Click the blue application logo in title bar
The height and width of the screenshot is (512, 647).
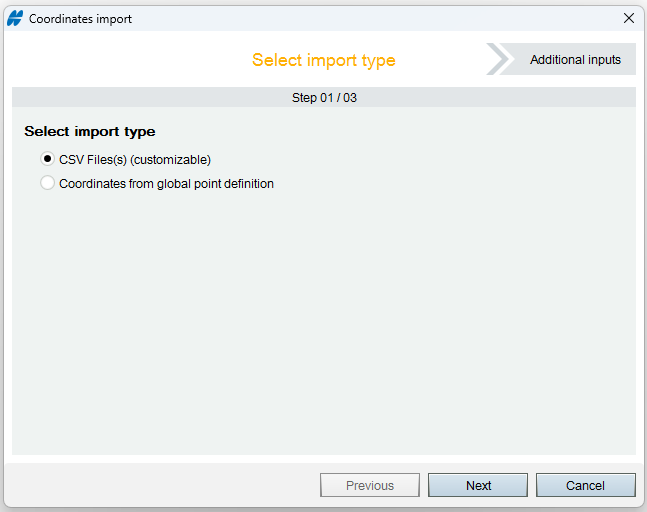(15, 19)
